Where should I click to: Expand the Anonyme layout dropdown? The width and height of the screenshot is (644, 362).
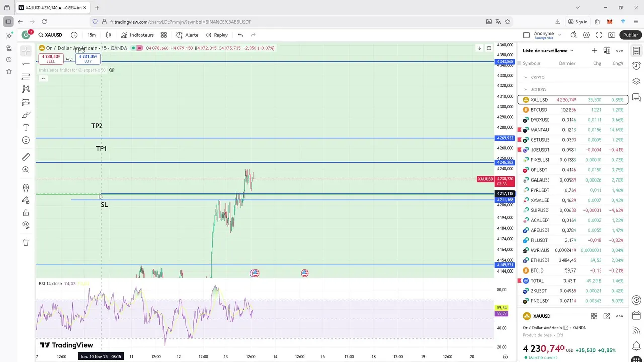click(x=560, y=35)
